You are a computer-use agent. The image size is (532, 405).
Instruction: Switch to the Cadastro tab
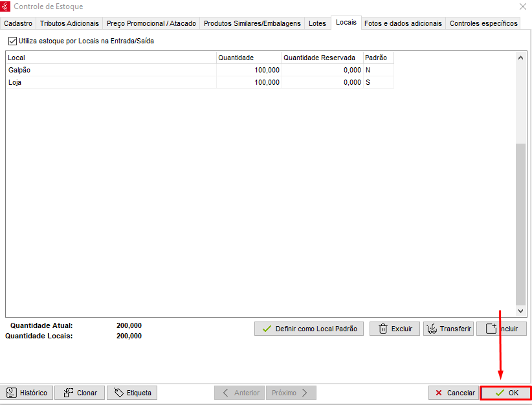18,23
